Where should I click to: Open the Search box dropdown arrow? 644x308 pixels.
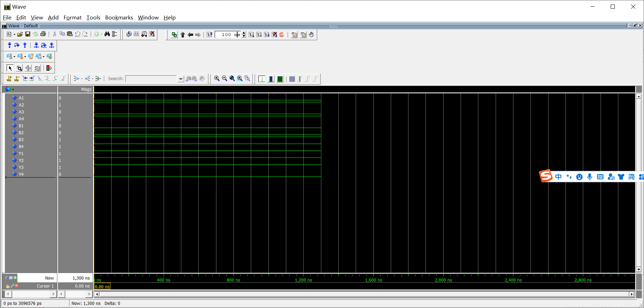[x=181, y=79]
